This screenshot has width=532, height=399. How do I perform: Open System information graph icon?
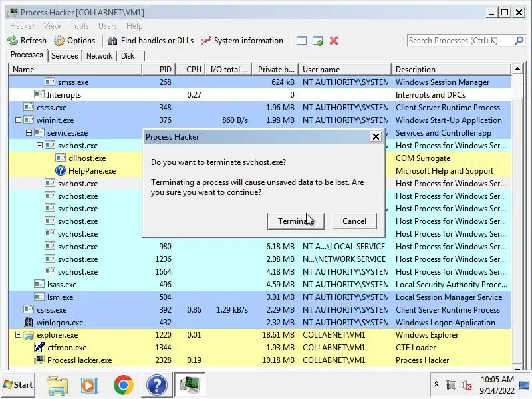pos(206,41)
